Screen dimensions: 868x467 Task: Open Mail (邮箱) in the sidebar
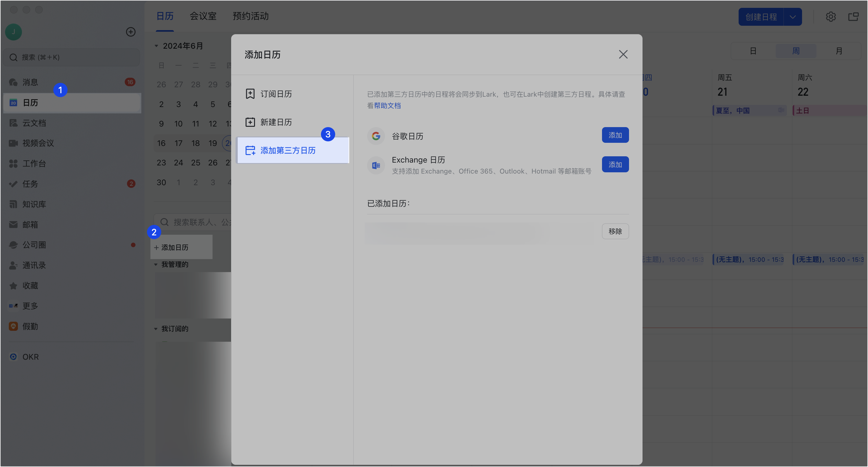(72, 225)
